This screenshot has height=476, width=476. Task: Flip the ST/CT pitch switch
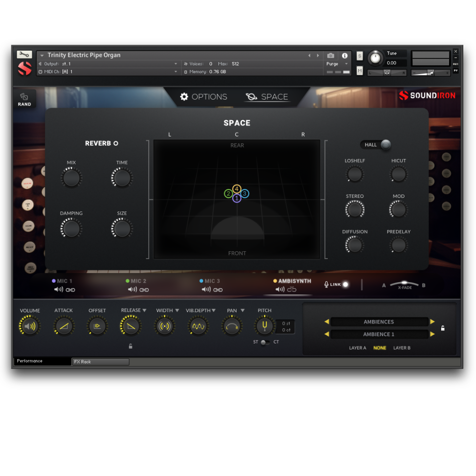coord(264,342)
